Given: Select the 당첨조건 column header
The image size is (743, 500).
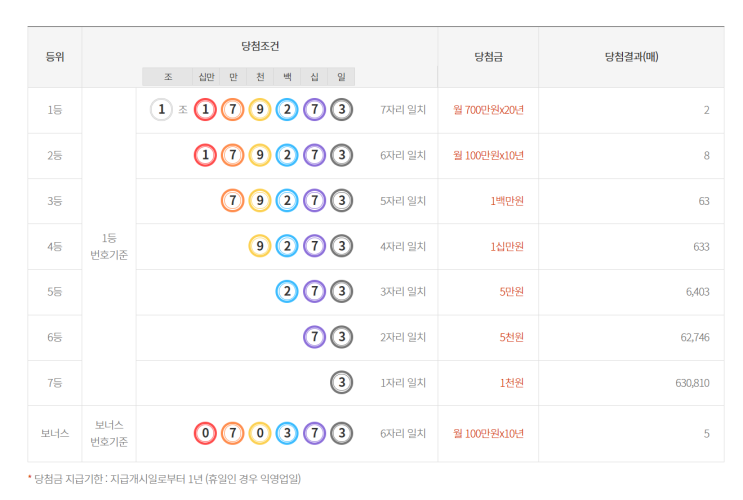Looking at the screenshot, I should 260,46.
